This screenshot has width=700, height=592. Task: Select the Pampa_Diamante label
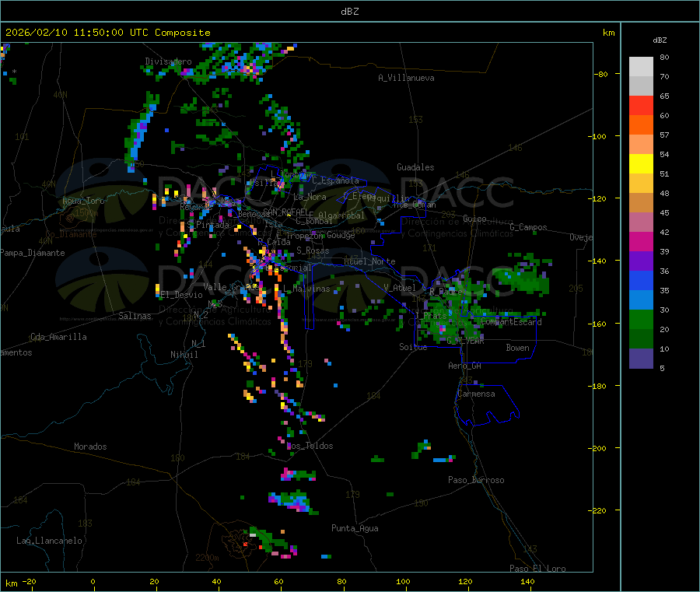click(33, 253)
